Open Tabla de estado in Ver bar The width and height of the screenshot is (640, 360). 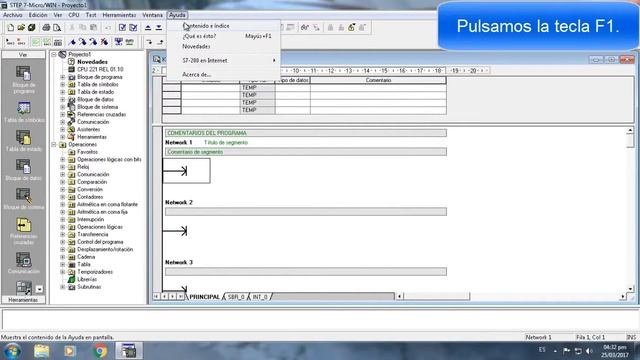pos(24,141)
